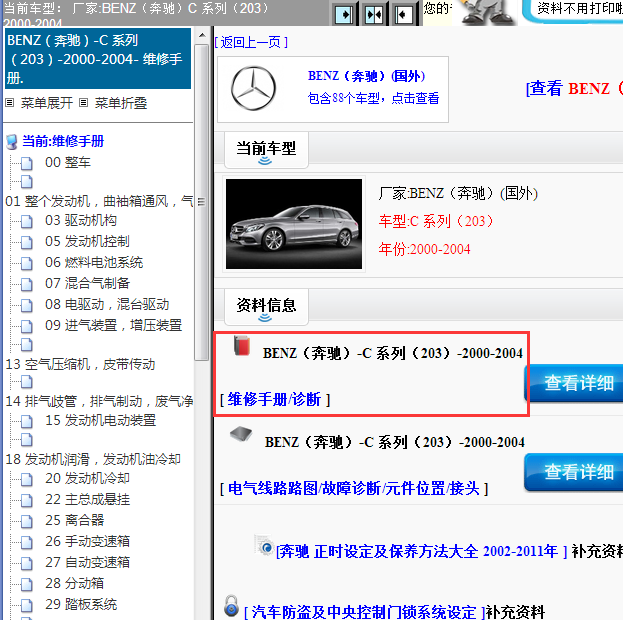The image size is (623, 620).
Task: Click the page icon beside 27 自动变速箱
Action: click(27, 563)
